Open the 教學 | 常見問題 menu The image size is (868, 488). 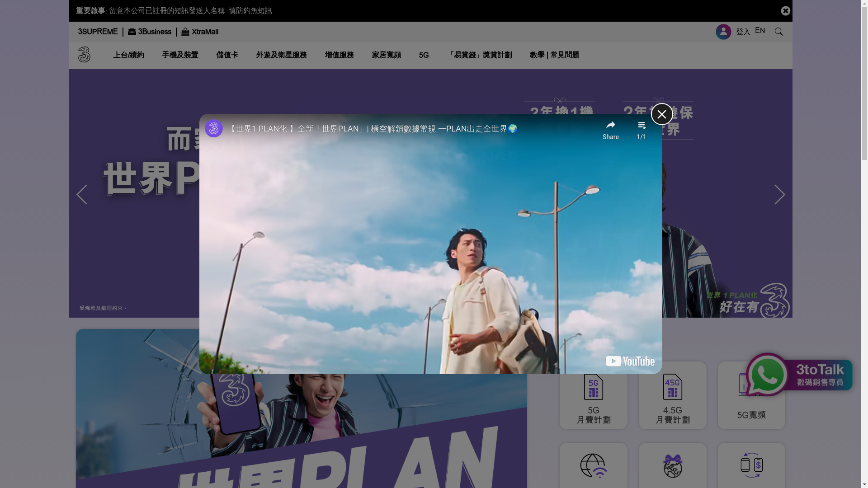tap(554, 55)
